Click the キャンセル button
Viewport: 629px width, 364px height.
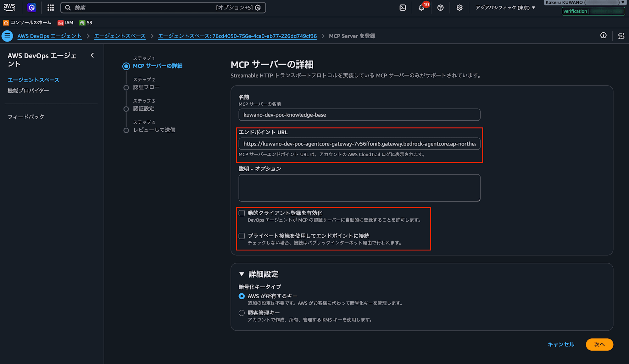coord(561,345)
